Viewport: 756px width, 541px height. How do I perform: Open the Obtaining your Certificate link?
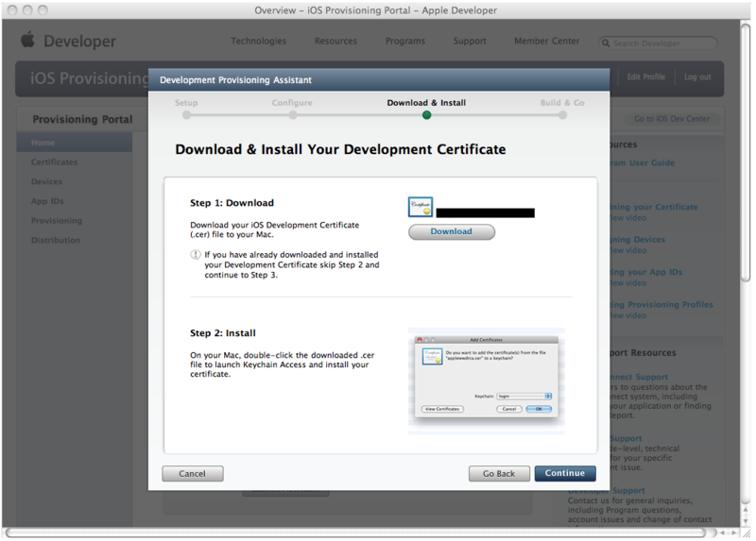(654, 207)
